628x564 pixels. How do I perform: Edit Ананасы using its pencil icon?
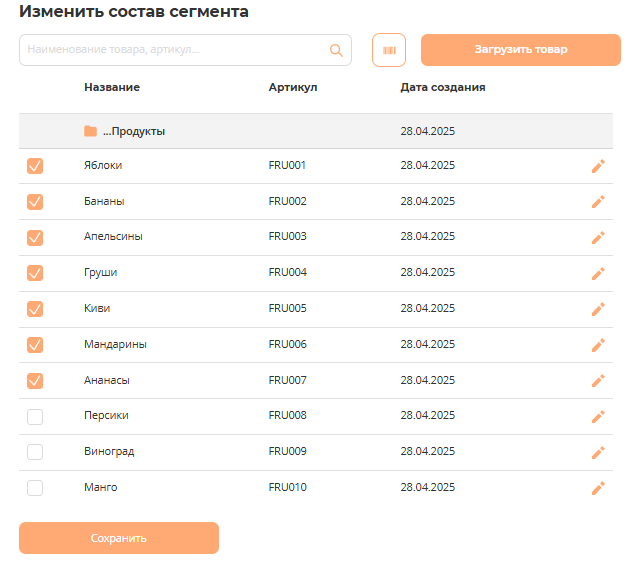click(x=598, y=381)
